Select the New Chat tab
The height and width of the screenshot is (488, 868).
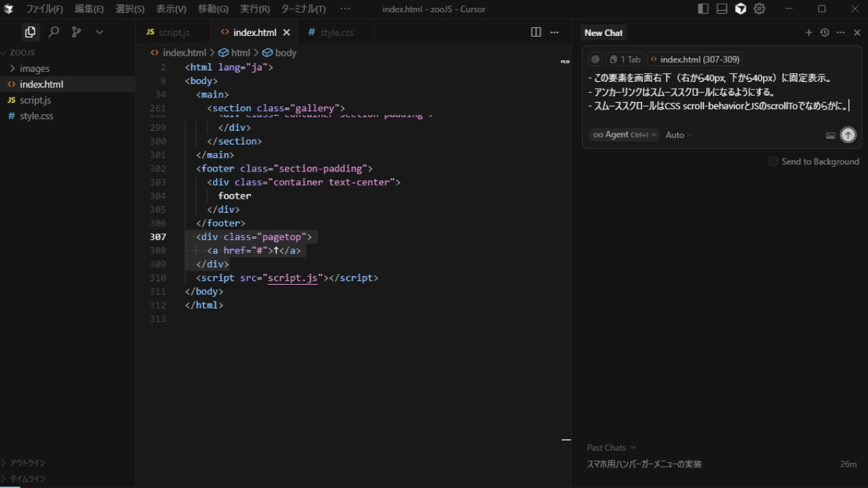point(604,33)
